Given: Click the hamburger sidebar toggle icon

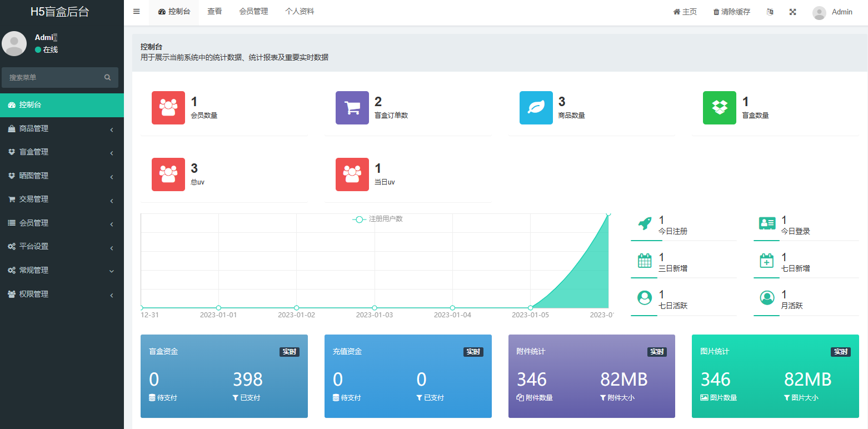Looking at the screenshot, I should tap(137, 12).
